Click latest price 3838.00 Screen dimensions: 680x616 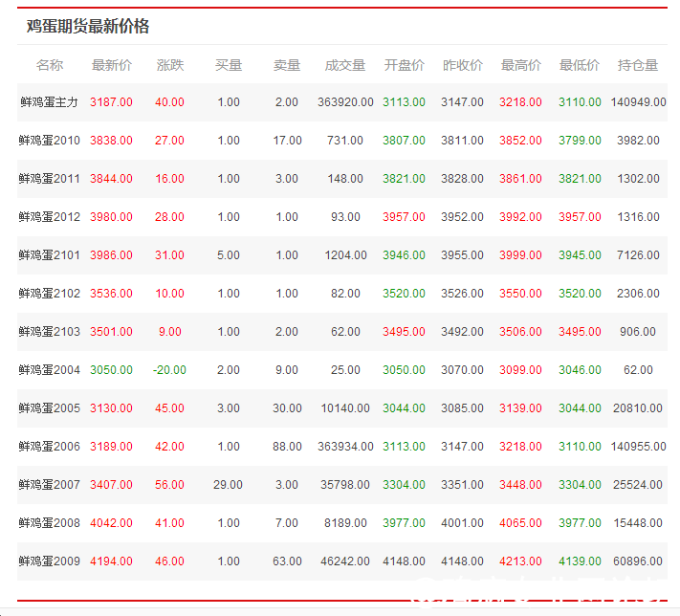[112, 141]
